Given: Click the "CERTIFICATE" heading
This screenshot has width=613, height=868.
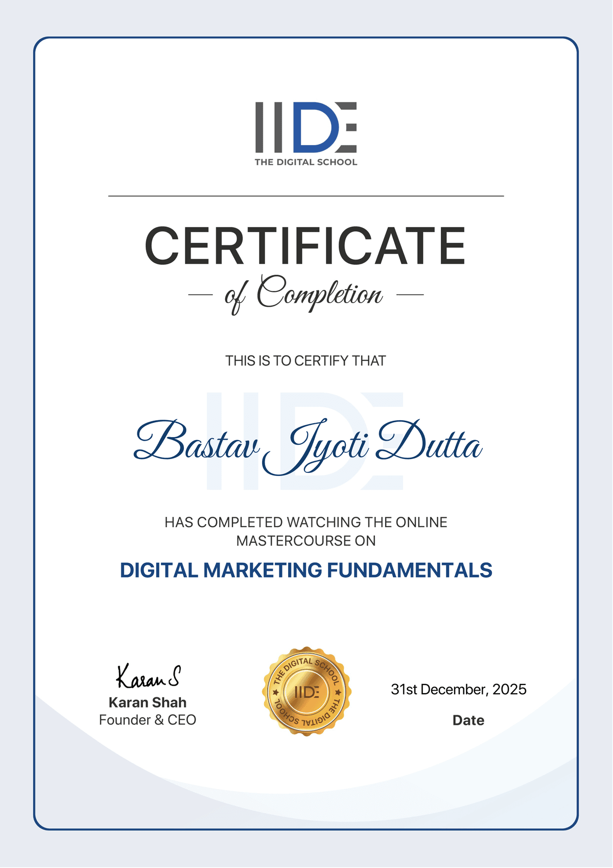Looking at the screenshot, I should (x=305, y=246).
